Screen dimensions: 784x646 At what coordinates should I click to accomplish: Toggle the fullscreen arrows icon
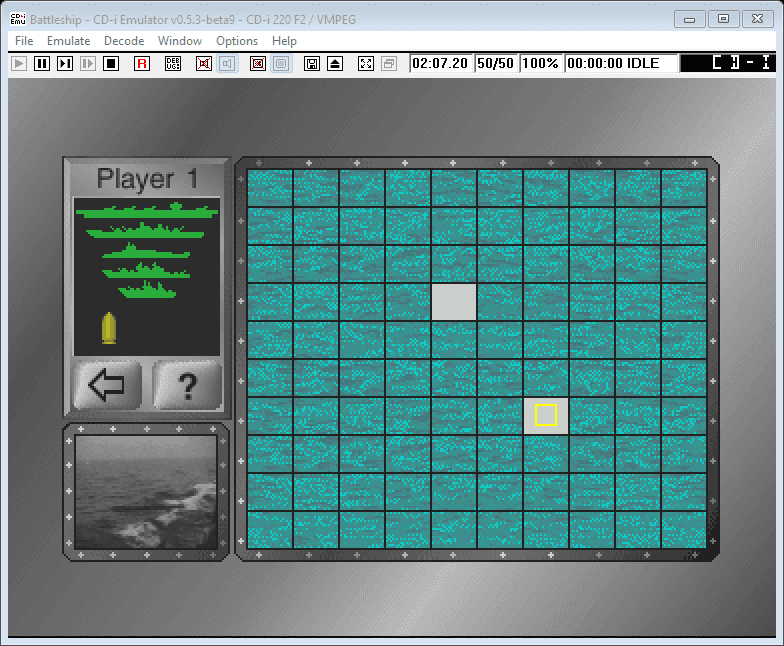[366, 63]
